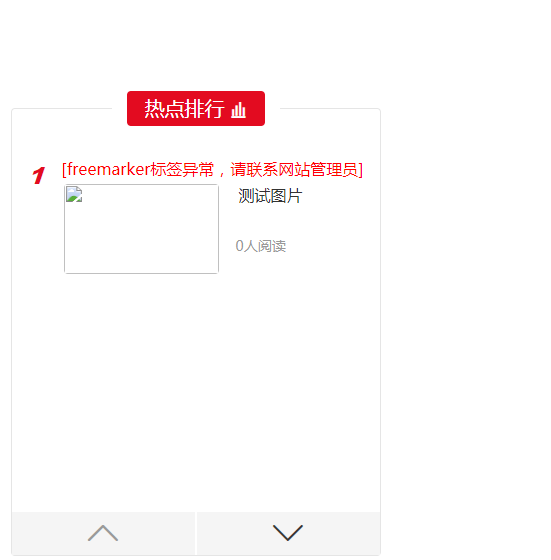This screenshot has width=551, height=560.
Task: Click the opening bracket of the freemarker error
Action: [64, 169]
